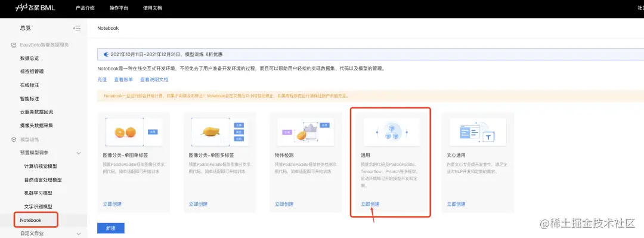This screenshot has height=238, width=644.
Task: Open 数据总览 in the sidebar
Action: (x=30, y=58)
